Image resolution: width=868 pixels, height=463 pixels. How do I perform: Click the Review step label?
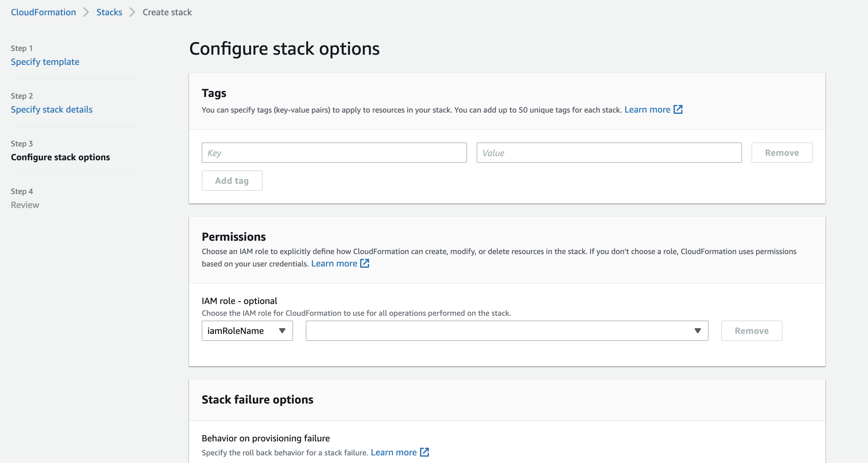click(x=25, y=205)
